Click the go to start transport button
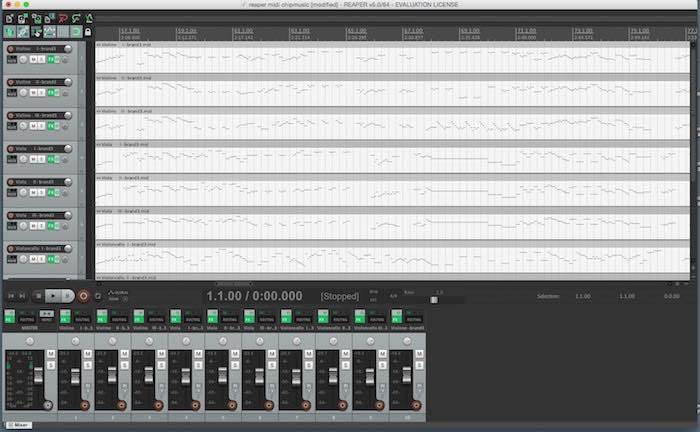 (11, 296)
